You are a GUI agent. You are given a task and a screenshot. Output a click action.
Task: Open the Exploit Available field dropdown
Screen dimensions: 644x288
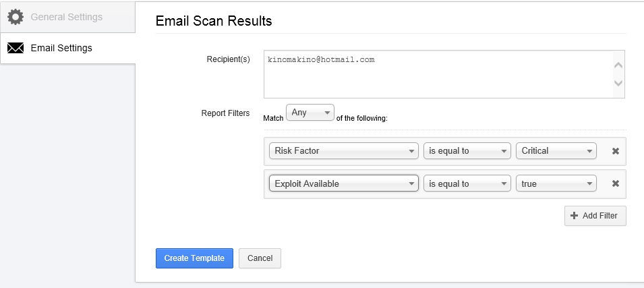tap(344, 183)
